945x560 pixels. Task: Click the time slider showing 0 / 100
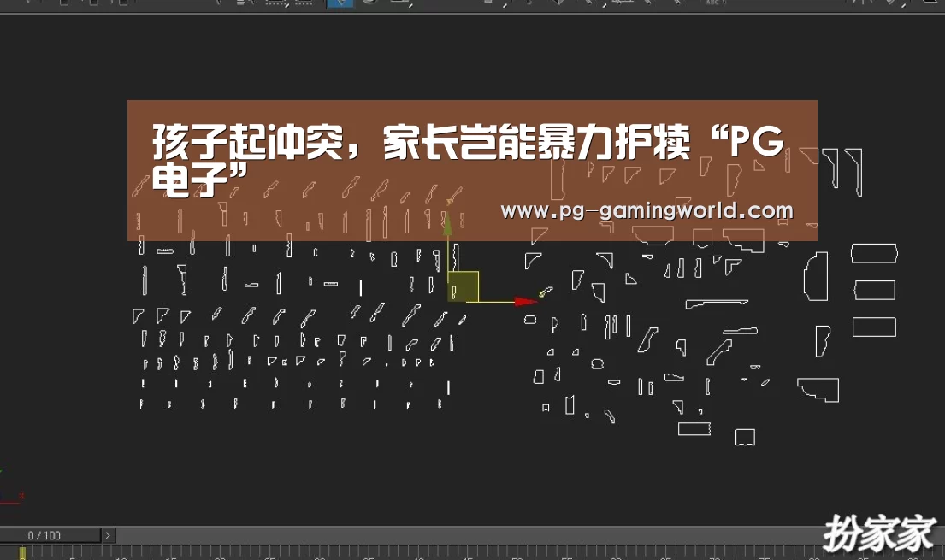50,535
